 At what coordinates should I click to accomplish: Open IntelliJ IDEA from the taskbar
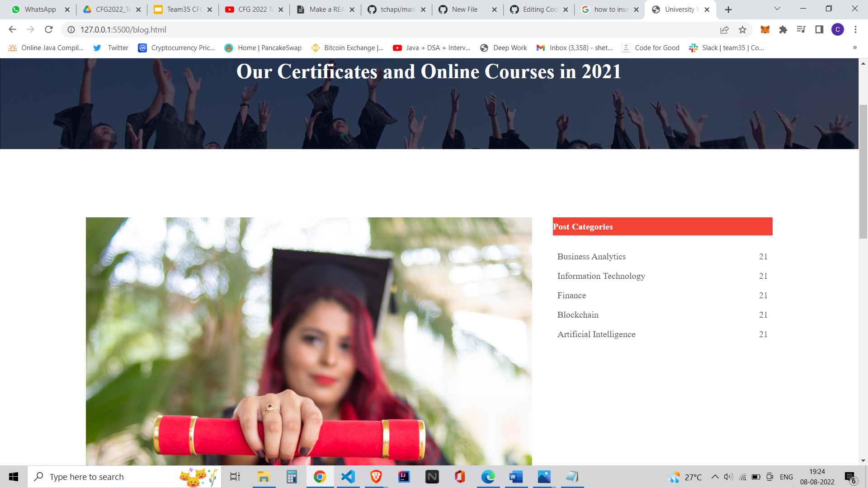tap(404, 476)
